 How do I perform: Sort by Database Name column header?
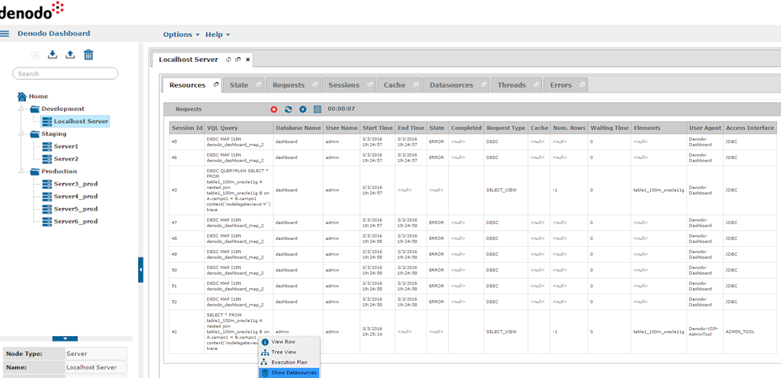coord(298,128)
